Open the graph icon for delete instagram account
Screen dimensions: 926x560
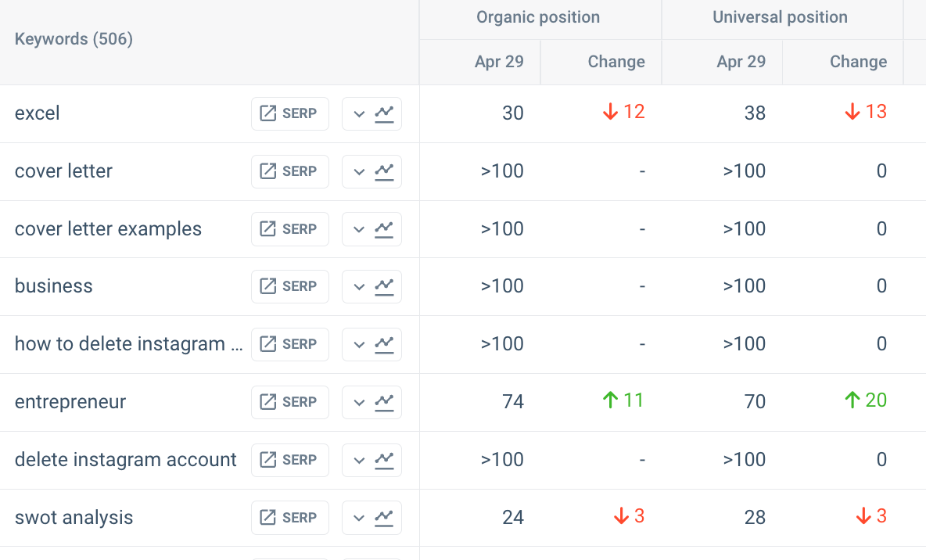pyautogui.click(x=382, y=460)
